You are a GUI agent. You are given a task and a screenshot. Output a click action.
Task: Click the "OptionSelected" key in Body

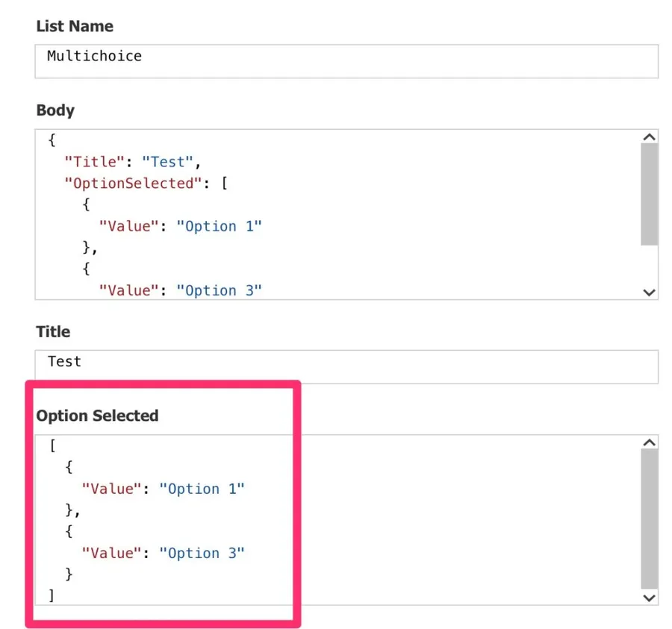[x=133, y=184]
